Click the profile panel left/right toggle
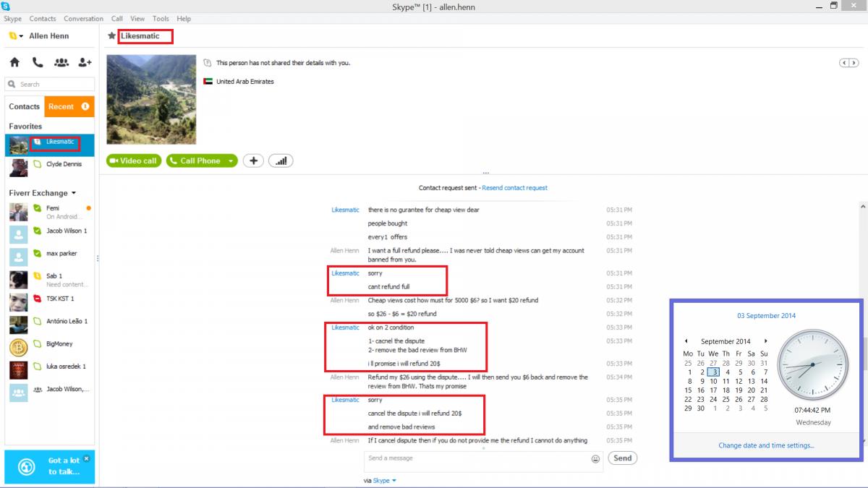Viewport: 868px width, 488px height. (848, 63)
